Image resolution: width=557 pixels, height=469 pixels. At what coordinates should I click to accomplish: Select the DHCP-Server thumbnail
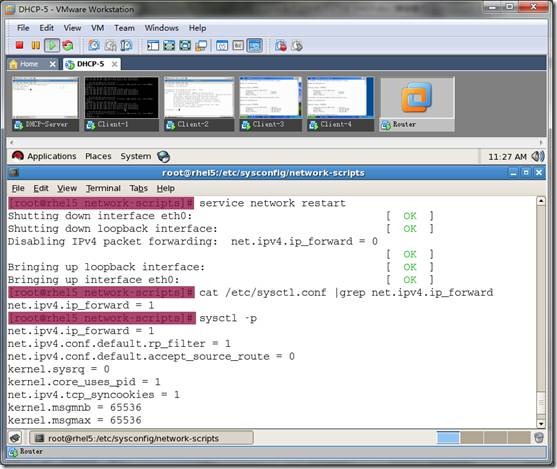pos(45,103)
